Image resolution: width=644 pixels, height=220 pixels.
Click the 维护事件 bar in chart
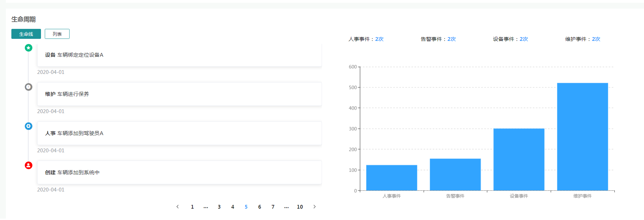(x=582, y=137)
